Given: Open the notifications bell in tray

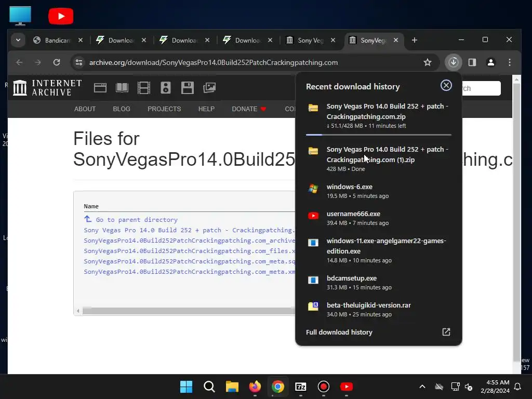Looking at the screenshot, I should coord(518,387).
